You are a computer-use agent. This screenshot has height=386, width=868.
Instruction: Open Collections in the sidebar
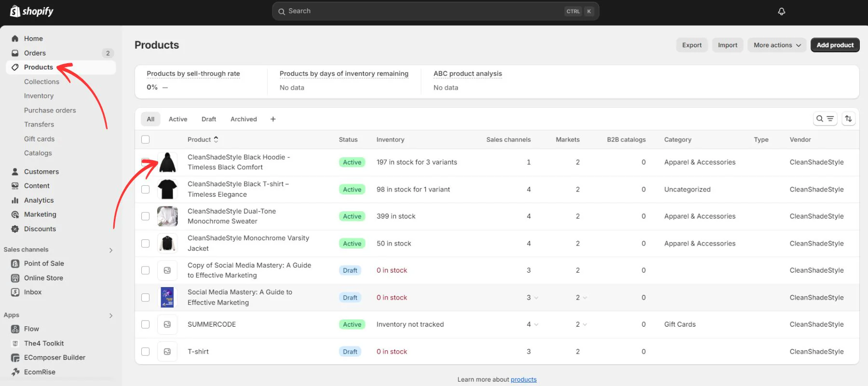tap(41, 82)
